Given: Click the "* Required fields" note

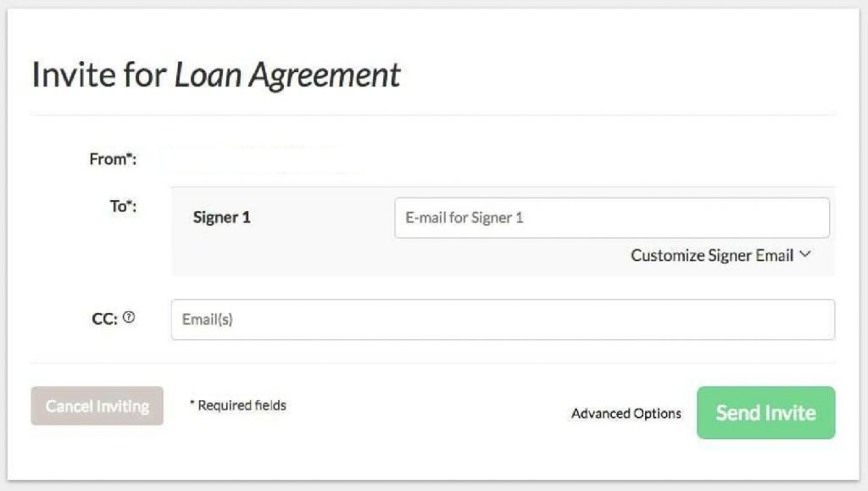Looking at the screenshot, I should [x=237, y=405].
